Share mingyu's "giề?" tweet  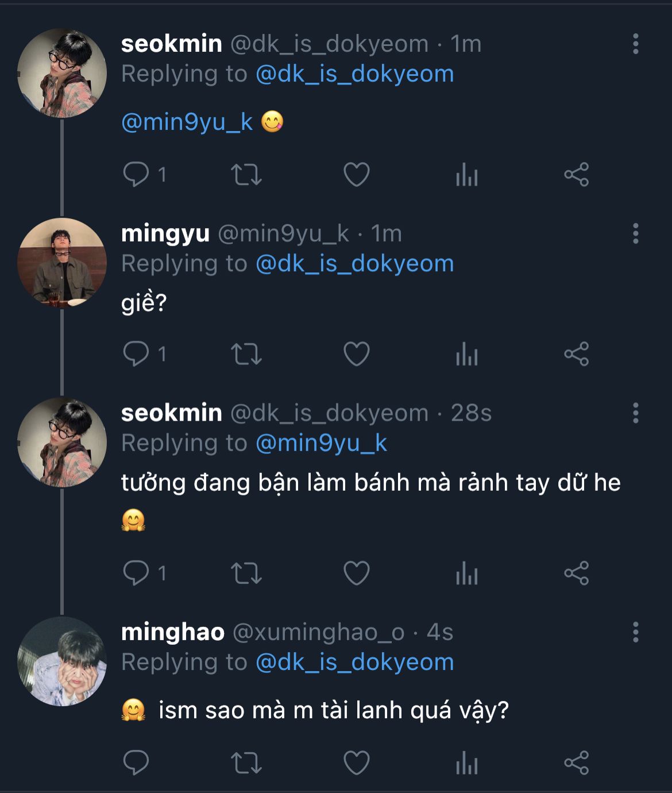pyautogui.click(x=576, y=353)
